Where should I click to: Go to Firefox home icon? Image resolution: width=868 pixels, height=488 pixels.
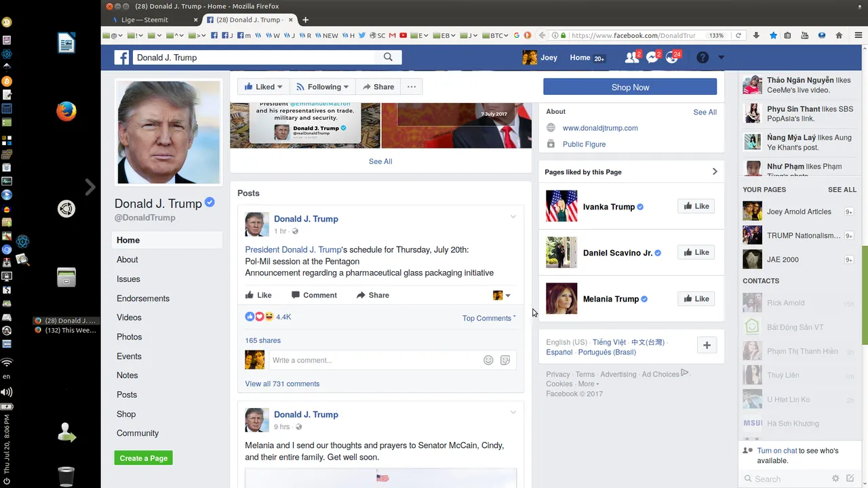pyautogui.click(x=839, y=35)
